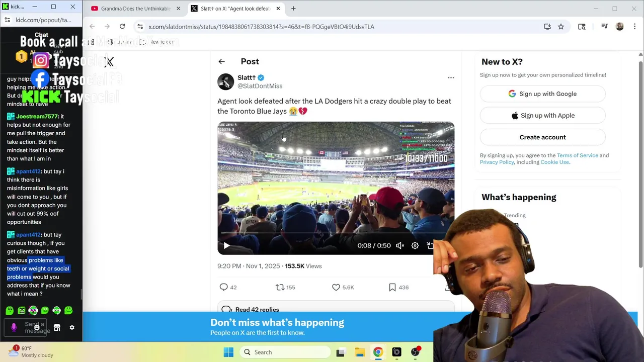The width and height of the screenshot is (644, 362).
Task: Close the Slatt on X tab
Action: tap(277, 9)
